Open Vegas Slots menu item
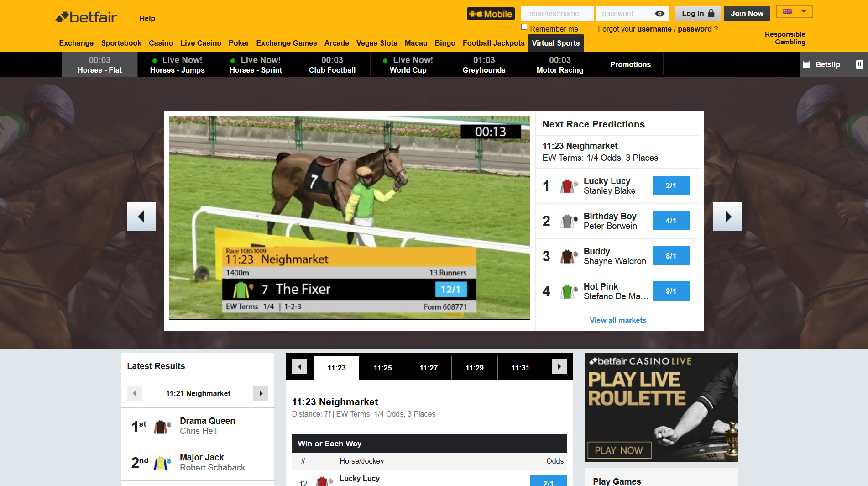The height and width of the screenshot is (486, 868). (x=377, y=43)
